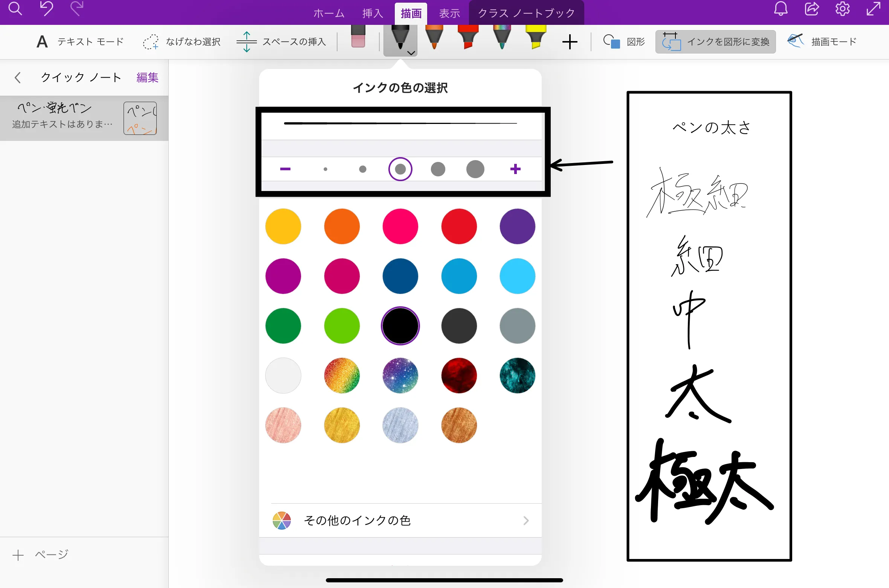The image size is (889, 588).
Task: Switch to テキスト モード
Action: 80,41
